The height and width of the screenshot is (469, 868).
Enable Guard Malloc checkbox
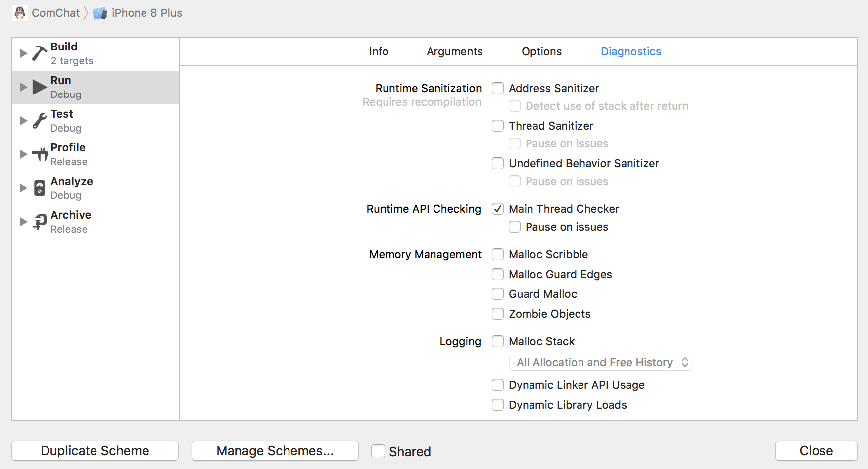pyautogui.click(x=498, y=294)
